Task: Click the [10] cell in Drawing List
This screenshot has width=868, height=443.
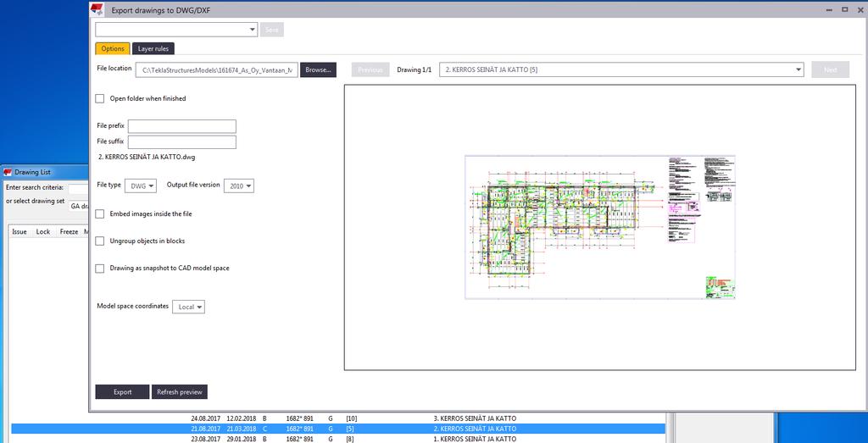Action: point(352,418)
